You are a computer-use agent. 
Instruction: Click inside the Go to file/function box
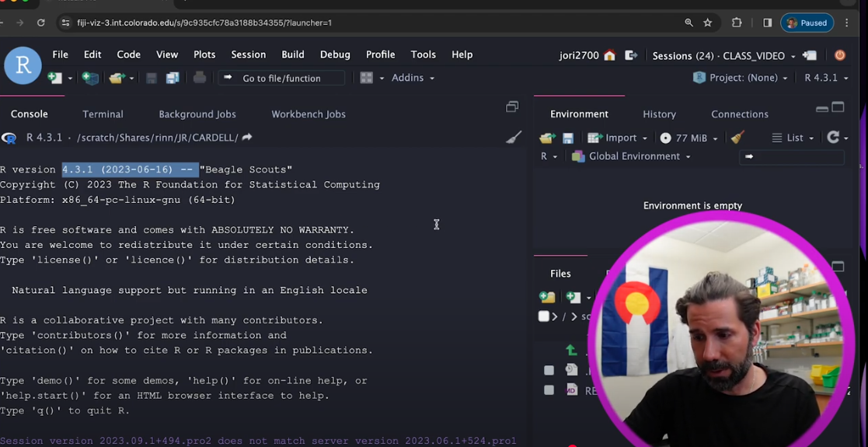282,78
